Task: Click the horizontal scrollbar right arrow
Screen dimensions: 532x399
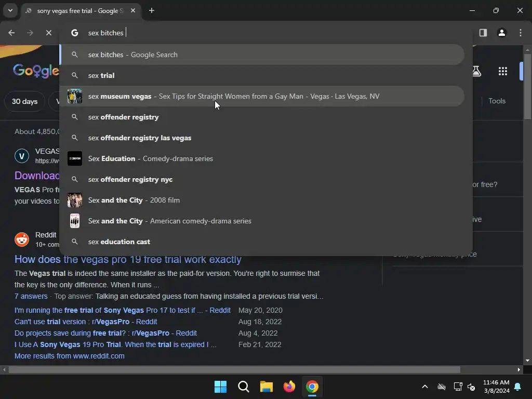Action: coord(519,369)
